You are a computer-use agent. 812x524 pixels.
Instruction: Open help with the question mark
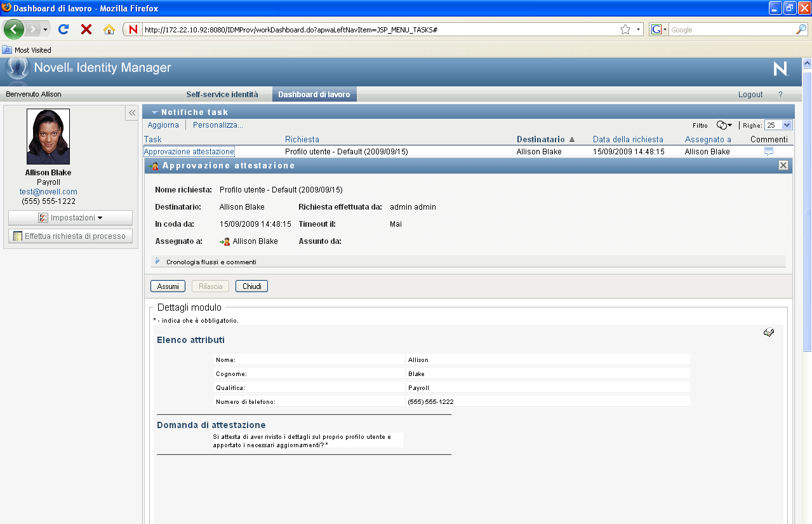pyautogui.click(x=781, y=94)
